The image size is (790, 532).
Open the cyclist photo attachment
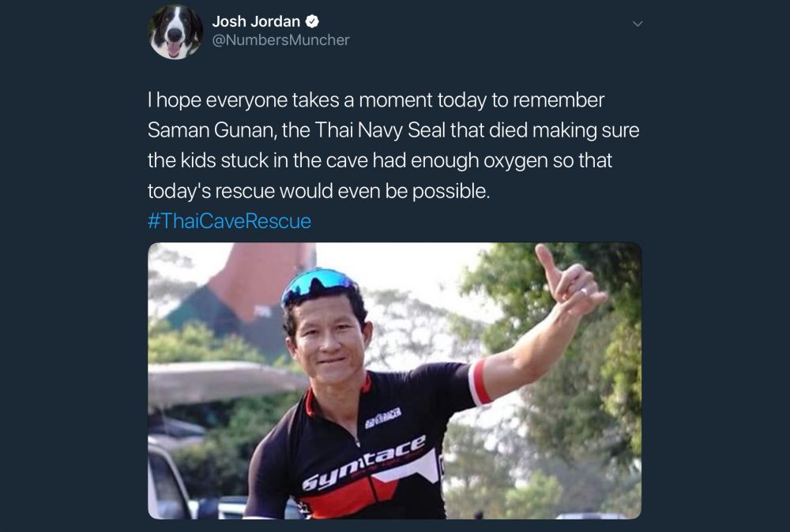[x=394, y=381]
